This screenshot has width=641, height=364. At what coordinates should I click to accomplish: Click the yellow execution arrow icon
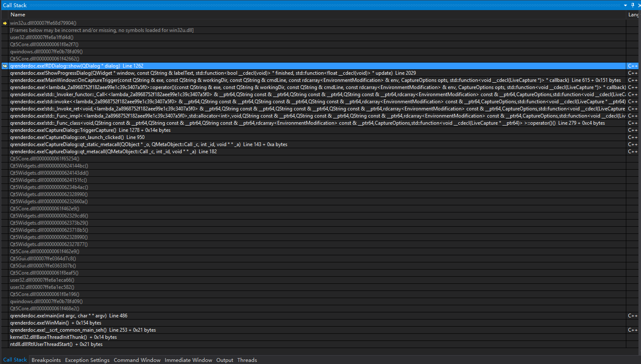point(5,23)
